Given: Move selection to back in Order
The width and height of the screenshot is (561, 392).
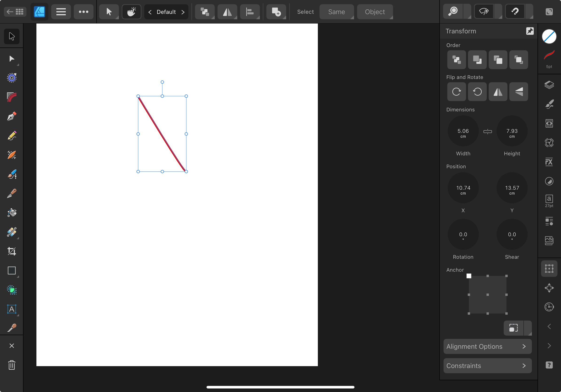Looking at the screenshot, I should pyautogui.click(x=456, y=60).
